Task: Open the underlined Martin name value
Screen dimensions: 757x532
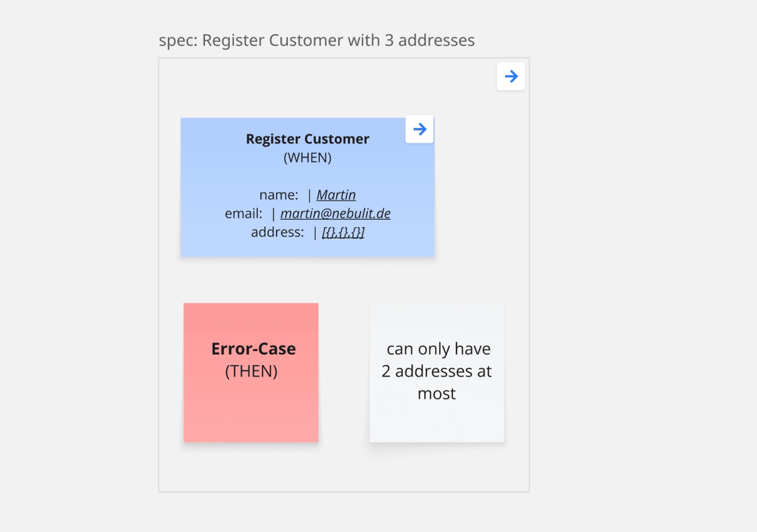Action: click(x=336, y=195)
